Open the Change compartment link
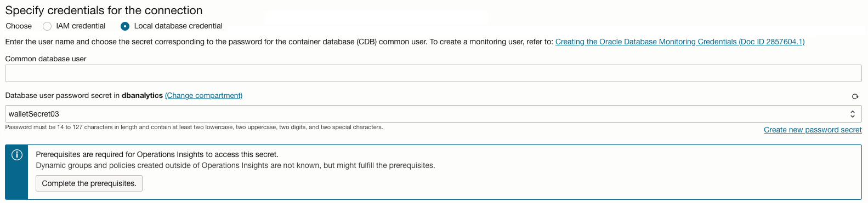Screen dimensions: 868x203 coord(203,95)
